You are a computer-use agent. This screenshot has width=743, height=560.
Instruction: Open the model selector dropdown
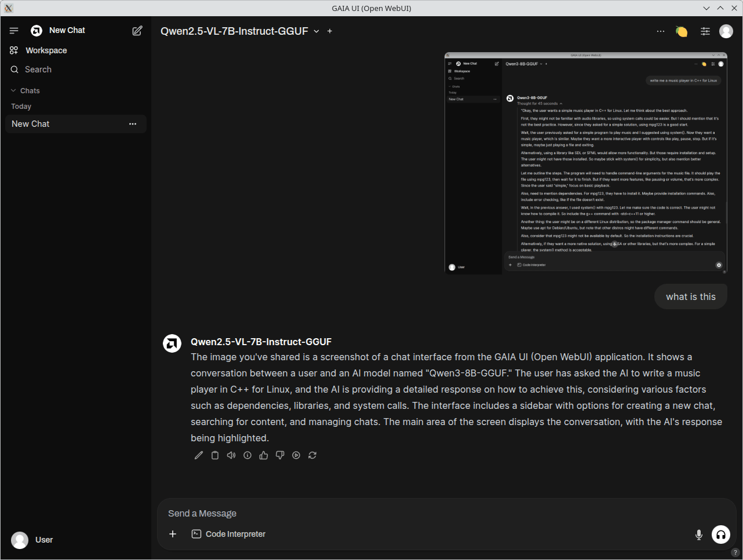240,31
